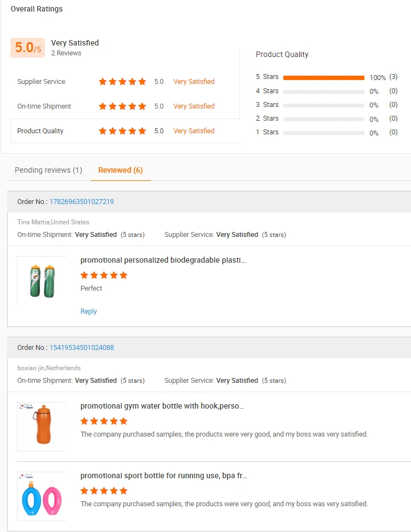411x532 pixels.
Task: Click the stars under the sport bottle review
Action: (104, 491)
